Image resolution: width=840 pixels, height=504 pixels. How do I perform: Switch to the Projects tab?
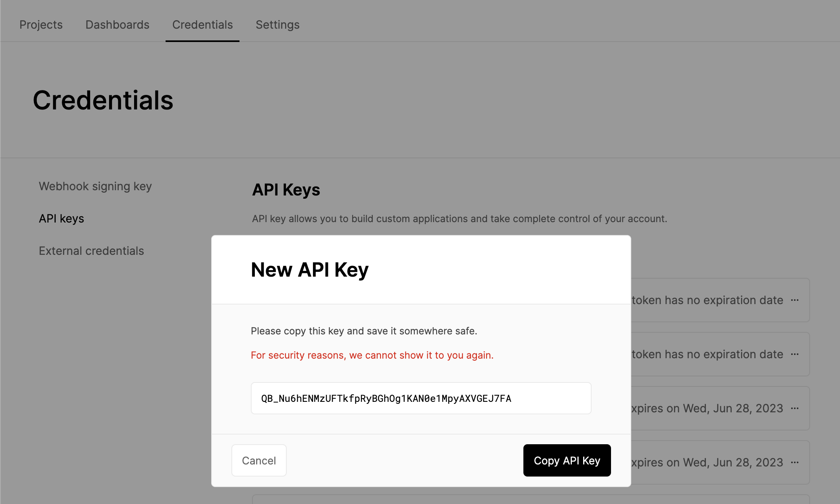tap(41, 25)
